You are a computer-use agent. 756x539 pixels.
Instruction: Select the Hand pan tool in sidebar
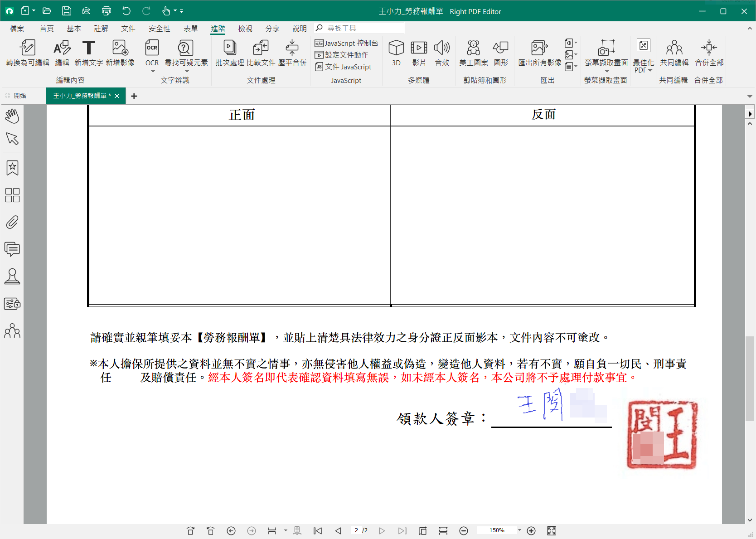click(12, 116)
